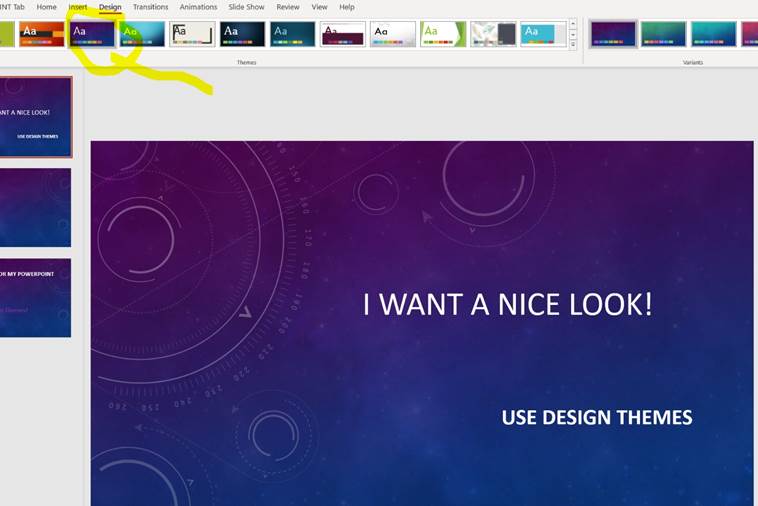Apply the orange and dark theme
Image resolution: width=758 pixels, height=506 pixels.
tap(42, 35)
